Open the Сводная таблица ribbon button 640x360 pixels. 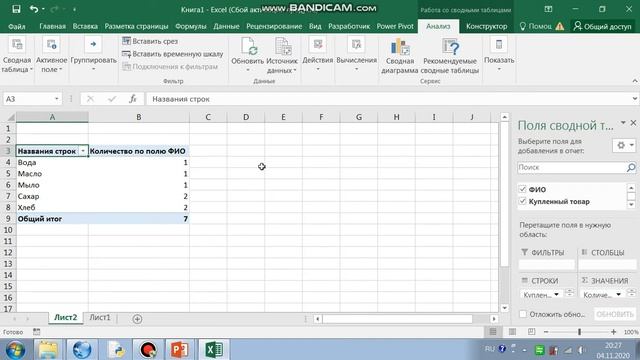(16, 55)
